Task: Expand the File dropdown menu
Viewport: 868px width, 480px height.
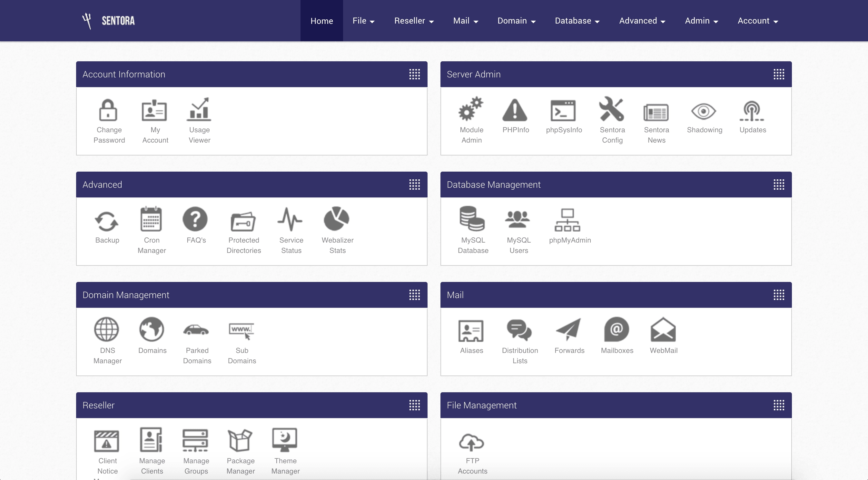Action: tap(364, 21)
